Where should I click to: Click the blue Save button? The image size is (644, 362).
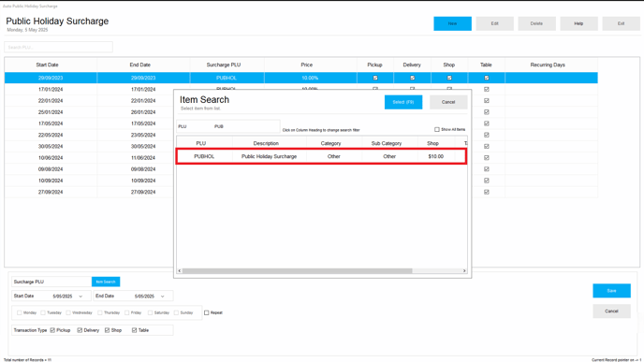pos(611,291)
